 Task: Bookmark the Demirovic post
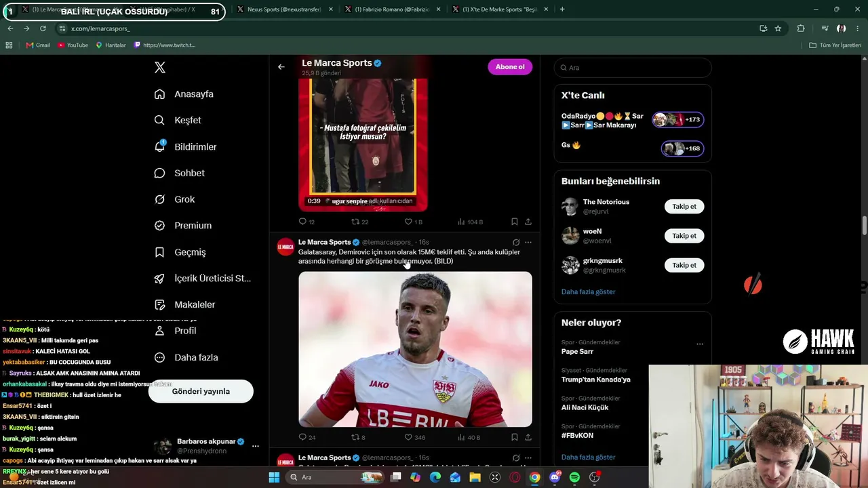(515, 437)
